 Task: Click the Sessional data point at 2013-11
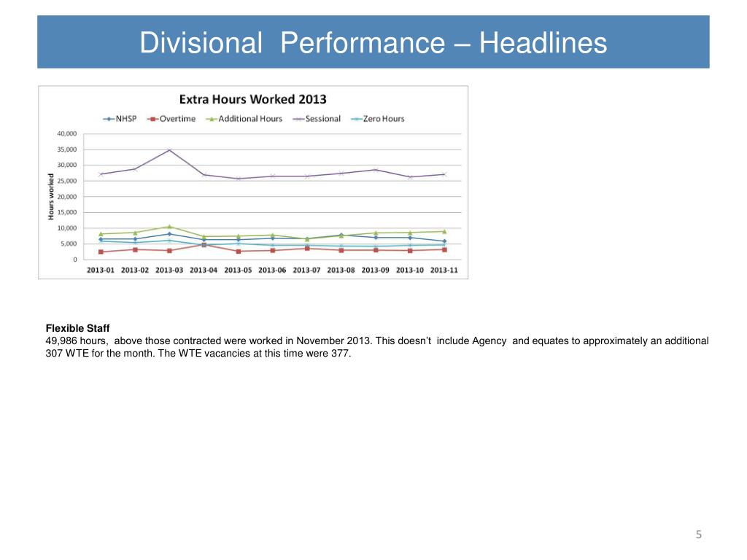click(444, 174)
